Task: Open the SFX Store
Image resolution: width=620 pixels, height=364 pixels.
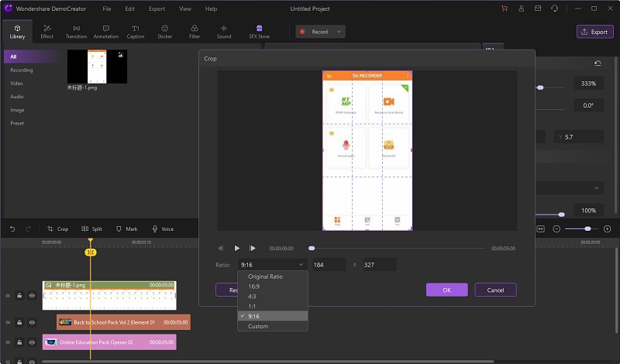Action: pyautogui.click(x=259, y=32)
